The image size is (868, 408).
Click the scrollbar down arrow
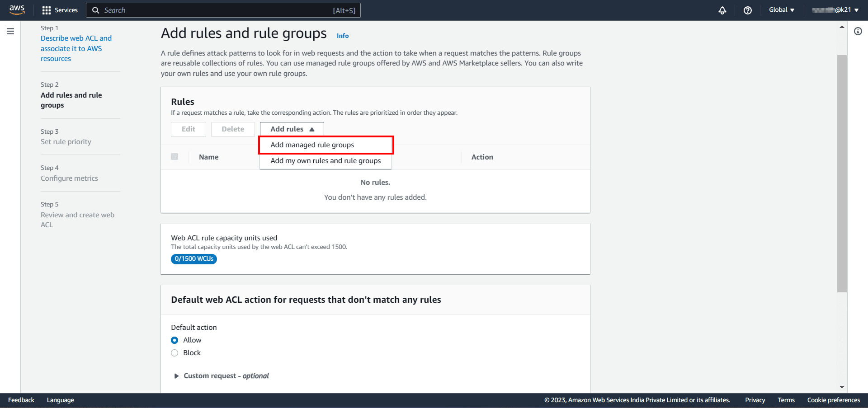click(x=842, y=387)
